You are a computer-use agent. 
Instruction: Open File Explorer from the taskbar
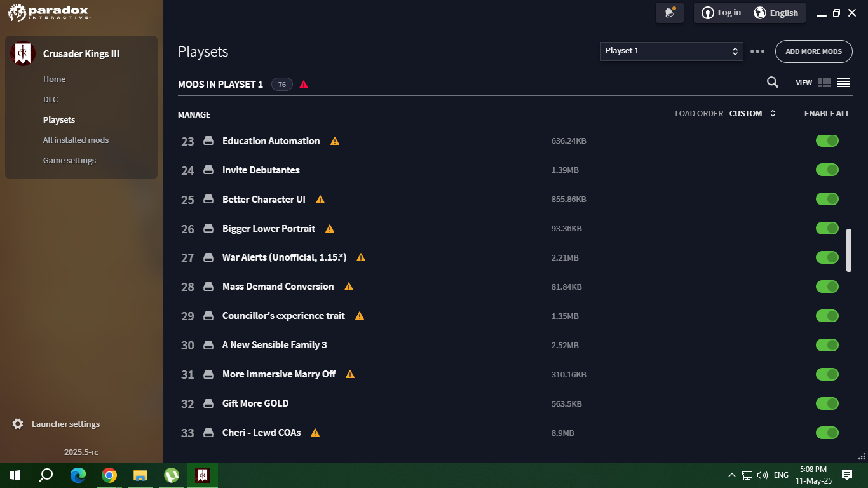(140, 475)
